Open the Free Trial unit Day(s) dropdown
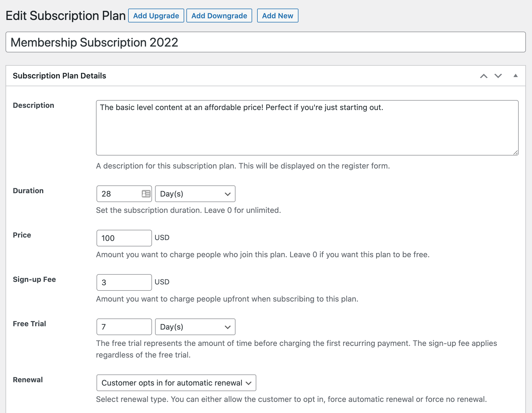Image resolution: width=532 pixels, height=413 pixels. pos(195,327)
